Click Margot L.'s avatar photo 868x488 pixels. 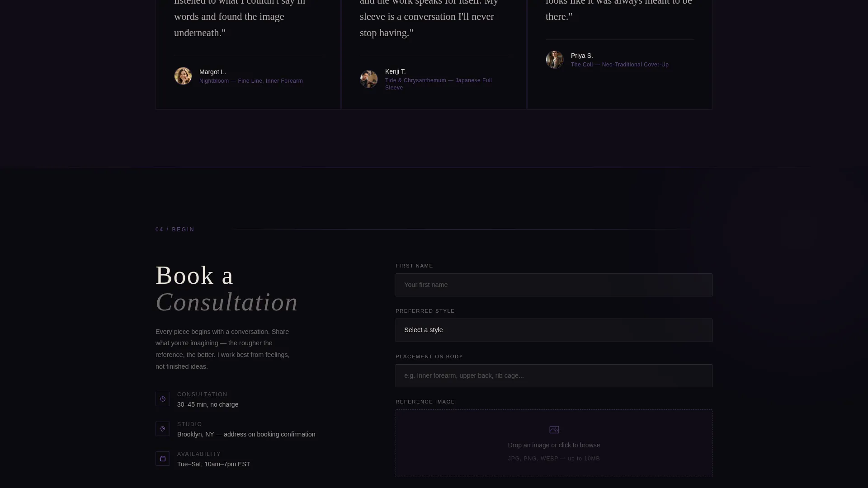pos(183,76)
